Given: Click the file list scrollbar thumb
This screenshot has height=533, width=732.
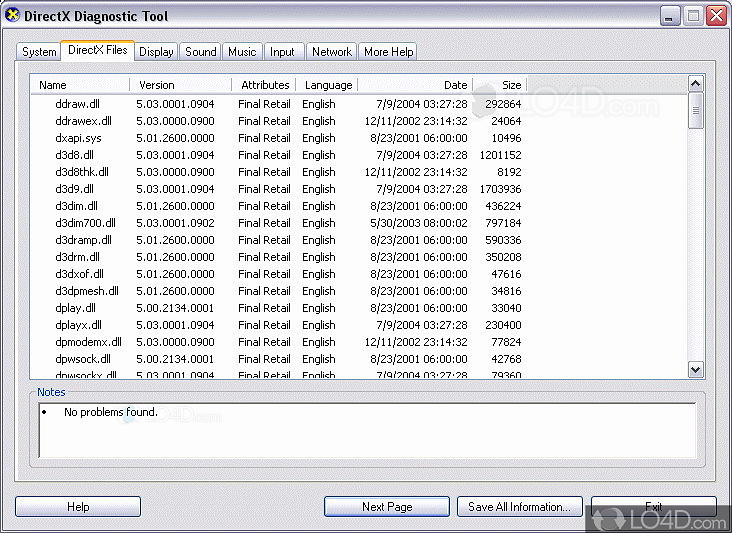Looking at the screenshot, I should pos(696,111).
